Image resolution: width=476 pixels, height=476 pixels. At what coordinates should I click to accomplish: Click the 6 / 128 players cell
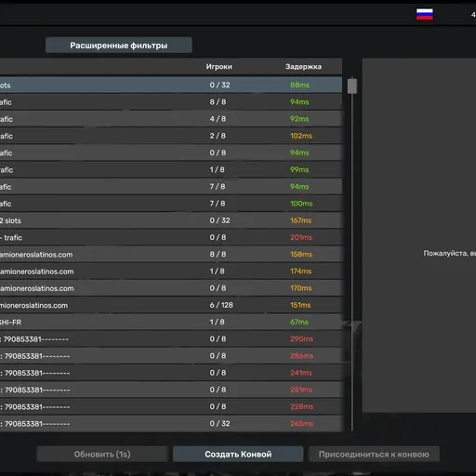tap(221, 305)
